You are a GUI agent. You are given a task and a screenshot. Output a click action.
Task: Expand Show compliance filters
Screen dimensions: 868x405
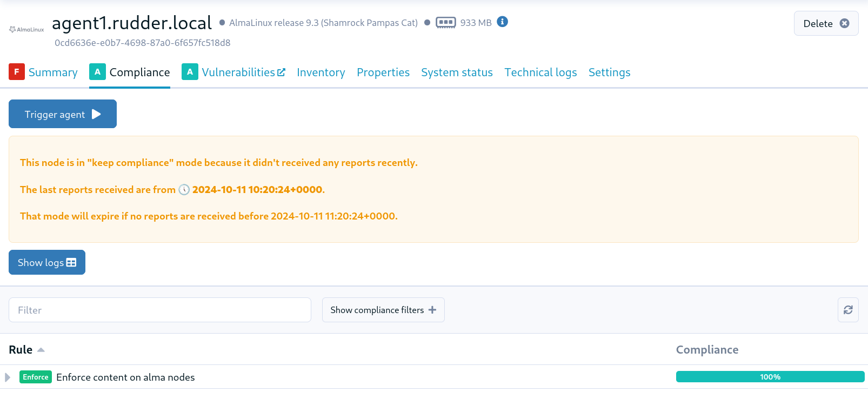(383, 310)
